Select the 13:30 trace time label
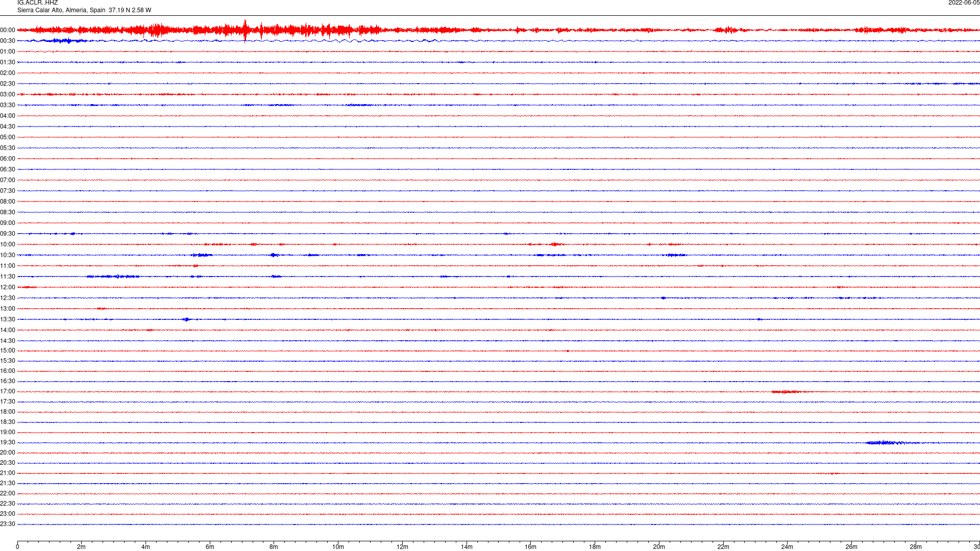Screen dimensions: 980x551 pos(8,319)
